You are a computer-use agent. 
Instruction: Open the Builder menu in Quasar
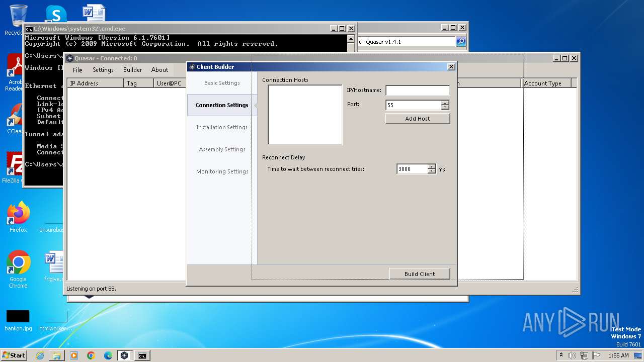133,70
